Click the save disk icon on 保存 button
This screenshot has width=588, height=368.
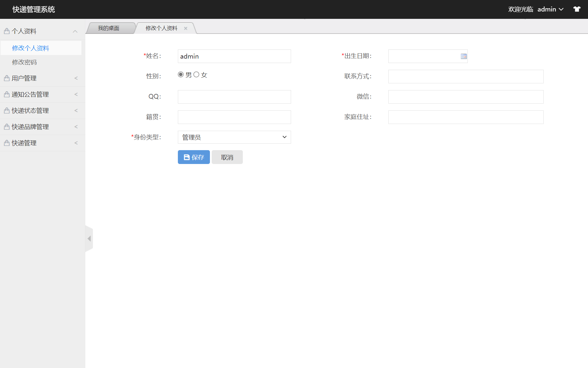187,157
